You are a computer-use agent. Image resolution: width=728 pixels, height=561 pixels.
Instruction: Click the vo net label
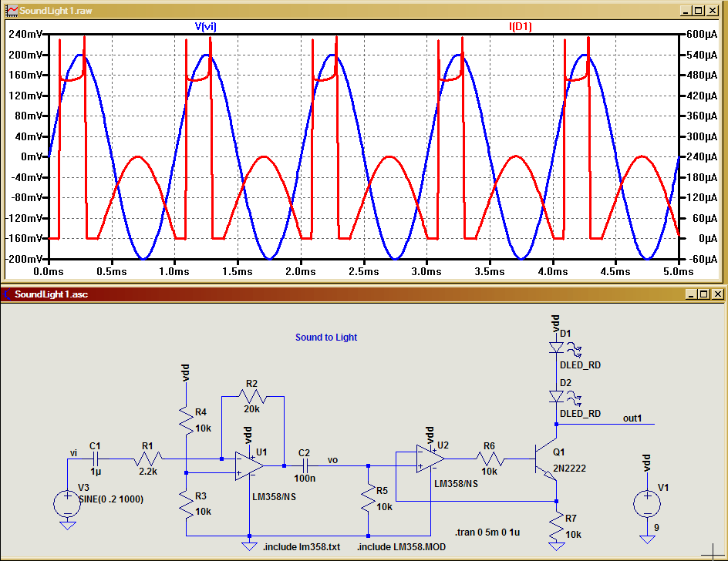pyautogui.click(x=332, y=460)
